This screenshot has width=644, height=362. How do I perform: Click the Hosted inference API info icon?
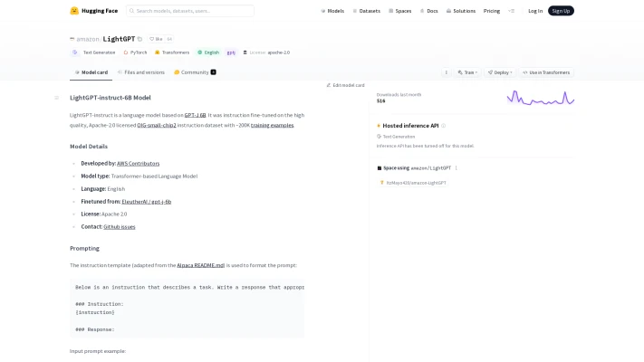point(443,126)
